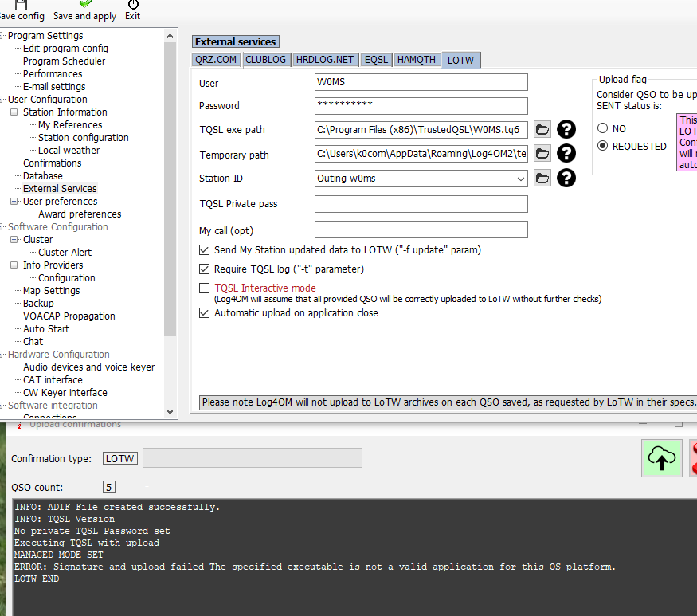
Task: Select NO upload flag radio button
Action: coord(602,128)
